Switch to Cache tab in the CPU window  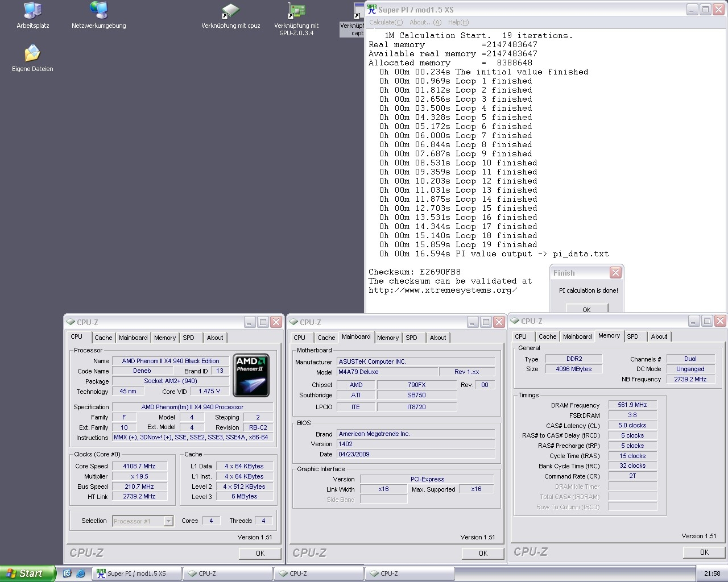[104, 338]
